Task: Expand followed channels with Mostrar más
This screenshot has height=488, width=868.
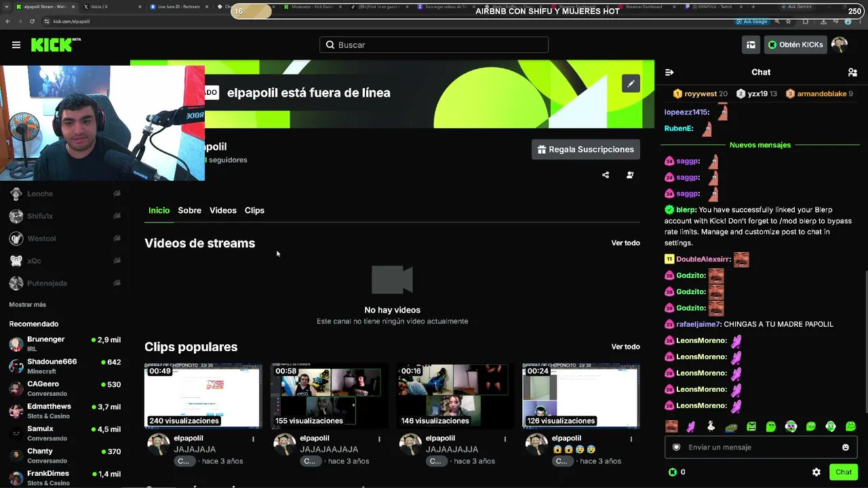Action: 28,304
